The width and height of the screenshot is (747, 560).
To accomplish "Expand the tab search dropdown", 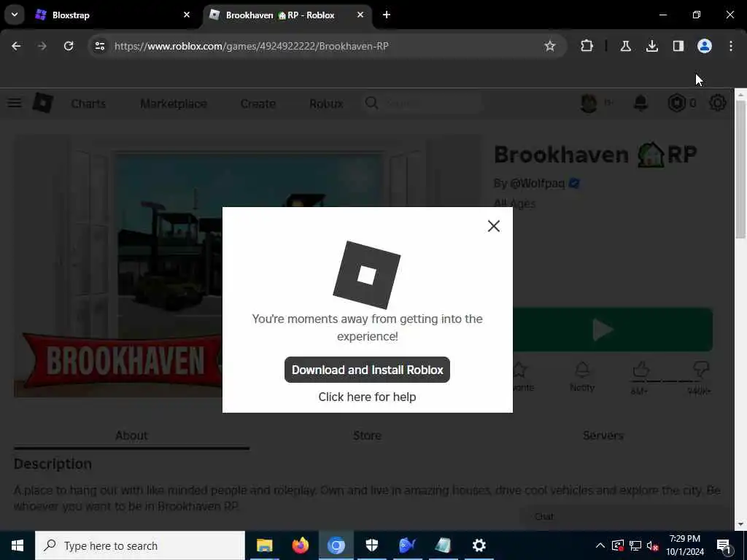I will (x=15, y=15).
